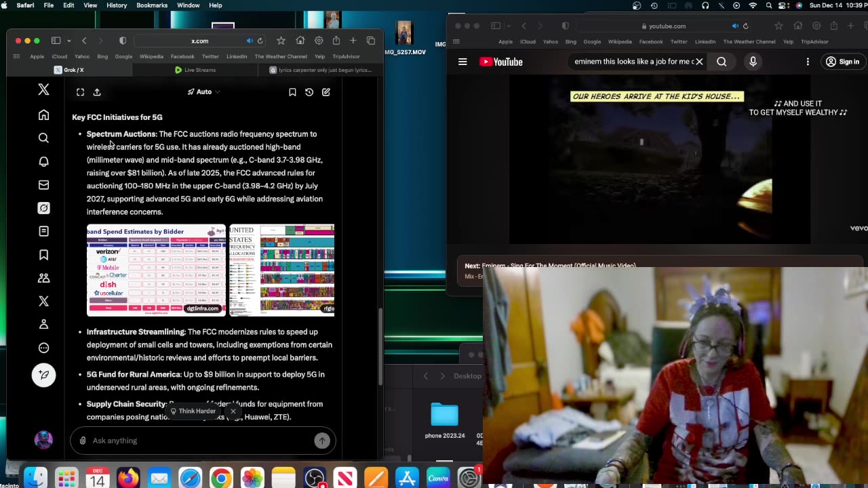Click the YouTube search text field

coord(633,62)
